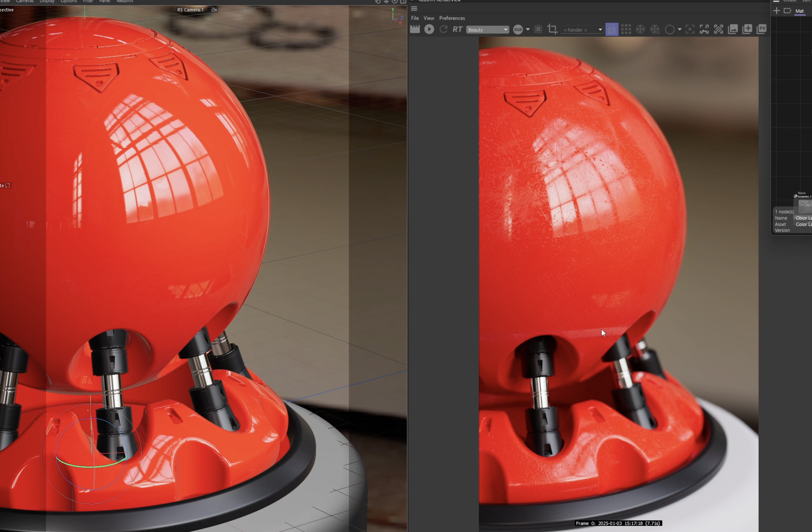Click the viewport pan hand icon
This screenshot has width=812, height=532.
click(378, 2)
